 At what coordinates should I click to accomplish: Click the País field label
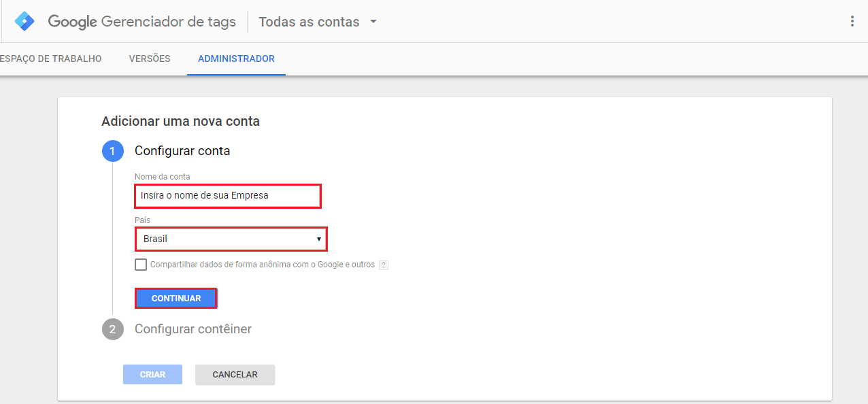(142, 220)
